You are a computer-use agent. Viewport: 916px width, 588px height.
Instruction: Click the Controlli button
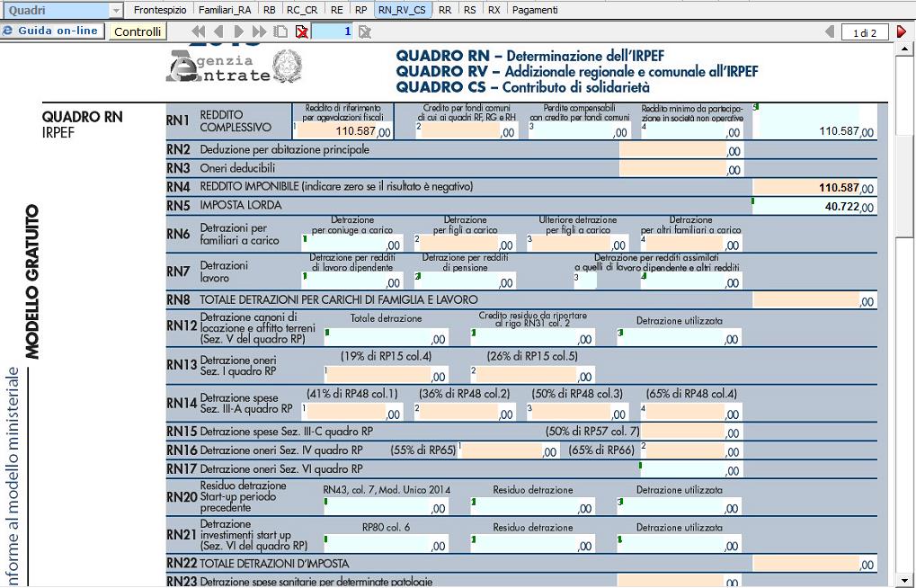click(138, 31)
